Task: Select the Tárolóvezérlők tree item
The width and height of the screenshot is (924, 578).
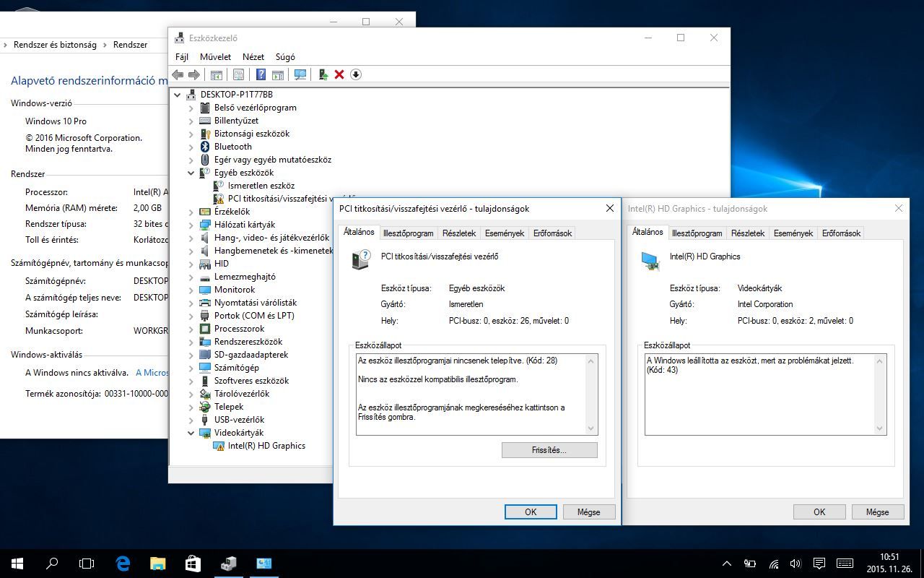Action: pyautogui.click(x=242, y=394)
